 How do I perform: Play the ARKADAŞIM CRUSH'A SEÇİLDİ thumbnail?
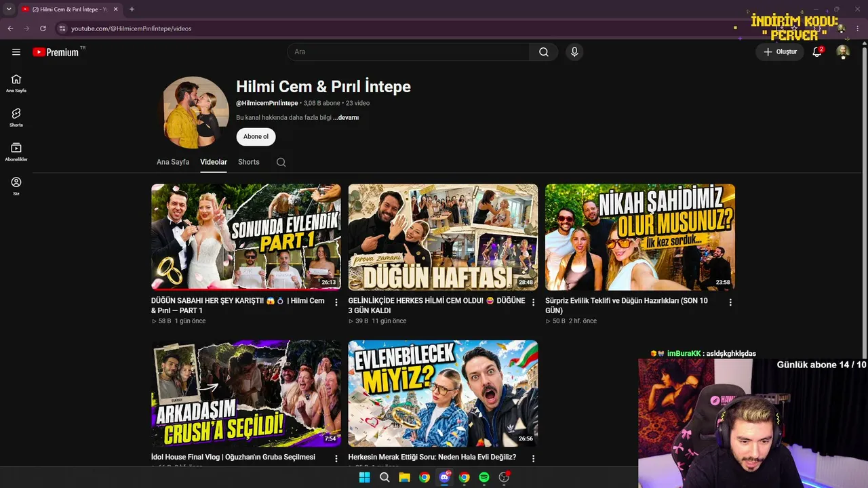click(x=246, y=394)
